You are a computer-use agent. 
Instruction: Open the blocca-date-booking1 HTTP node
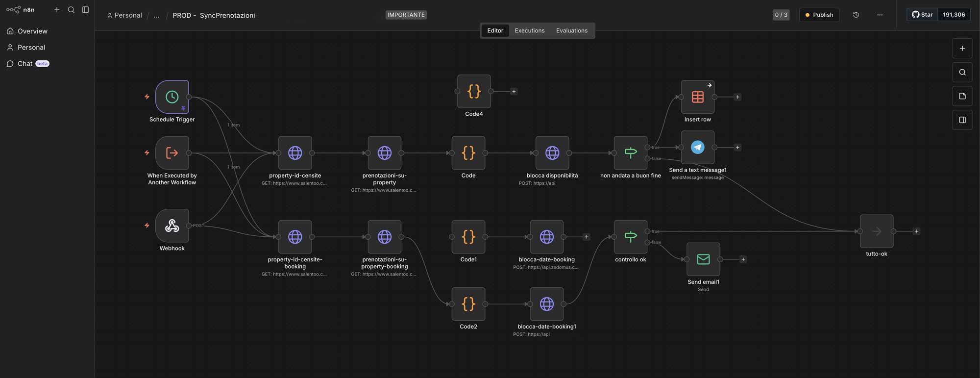[x=547, y=304]
